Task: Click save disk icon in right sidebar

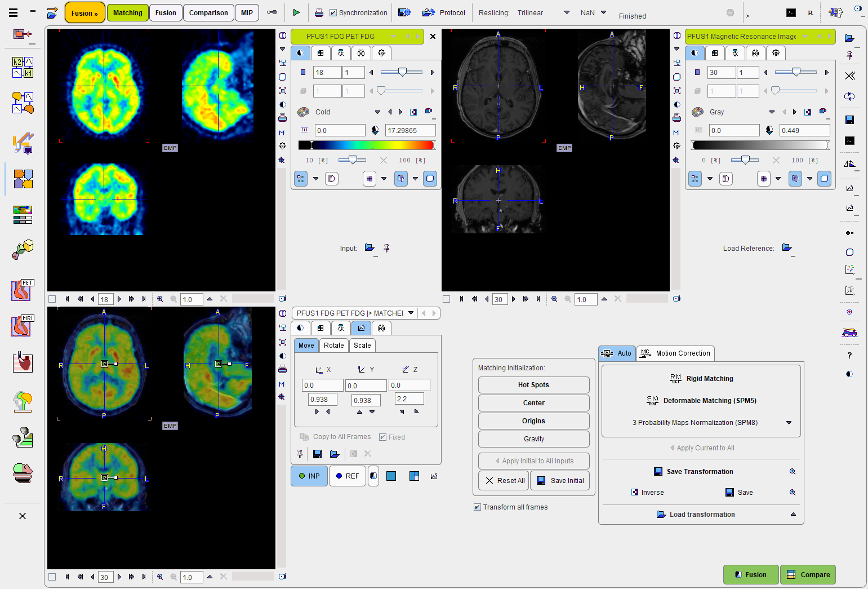Action: point(850,119)
